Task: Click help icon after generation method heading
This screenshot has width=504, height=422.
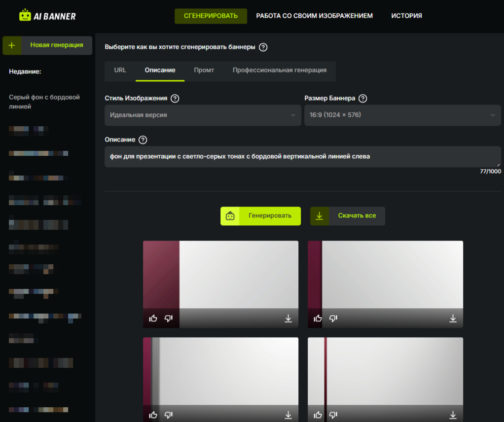Action: point(263,47)
